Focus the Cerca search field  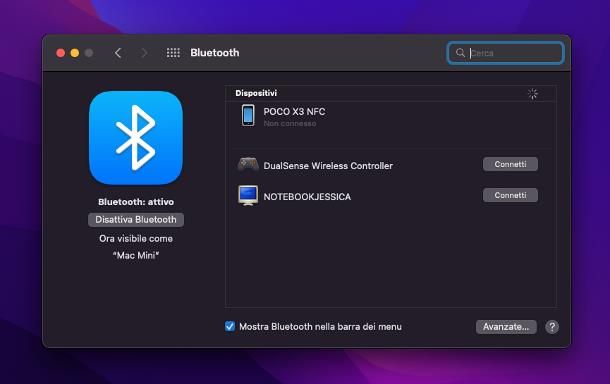pos(505,53)
